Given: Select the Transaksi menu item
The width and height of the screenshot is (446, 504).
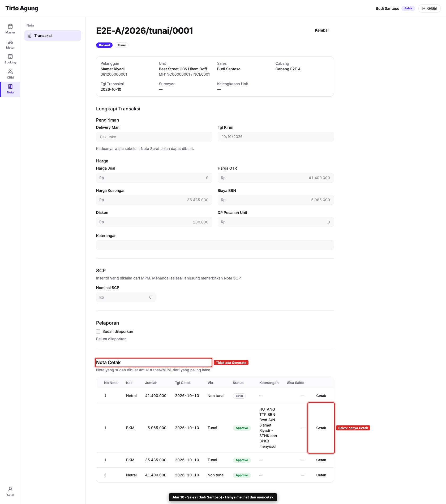Looking at the screenshot, I should point(53,36).
